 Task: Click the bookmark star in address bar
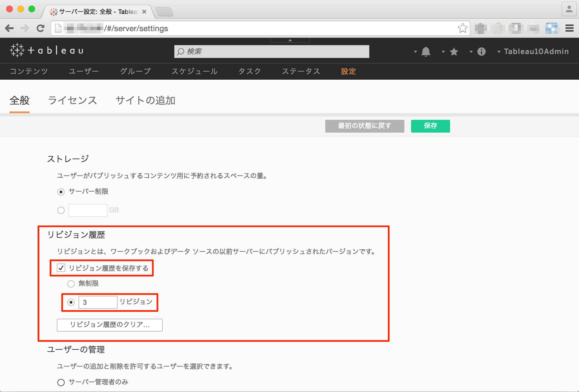tap(463, 28)
